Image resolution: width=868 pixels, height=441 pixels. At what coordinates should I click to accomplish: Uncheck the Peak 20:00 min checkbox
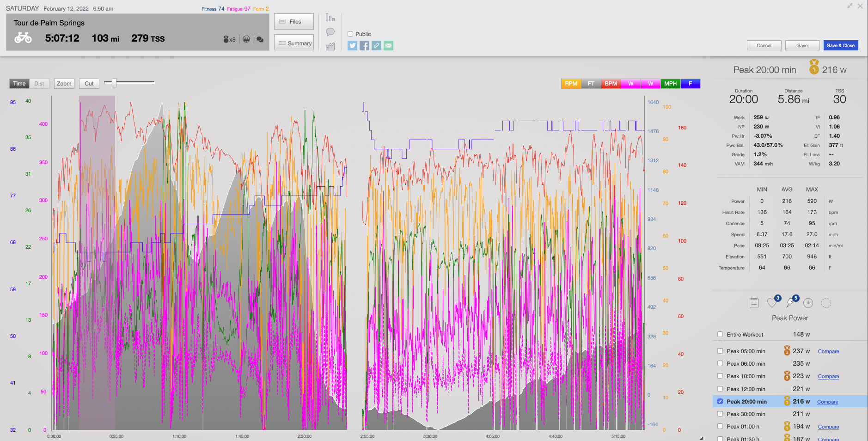pos(720,401)
